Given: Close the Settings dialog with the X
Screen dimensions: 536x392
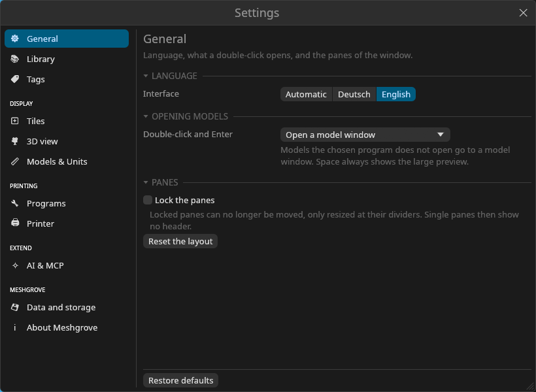Looking at the screenshot, I should 523,12.
